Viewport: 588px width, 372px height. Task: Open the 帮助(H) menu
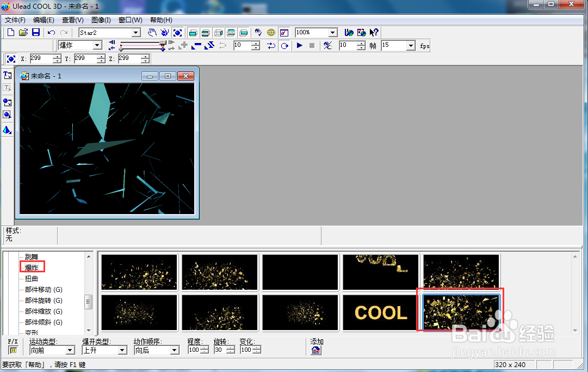coord(161,20)
